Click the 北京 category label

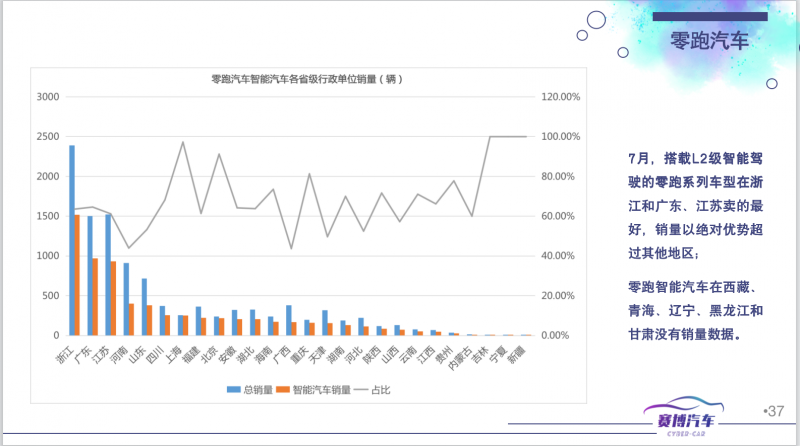(x=209, y=354)
